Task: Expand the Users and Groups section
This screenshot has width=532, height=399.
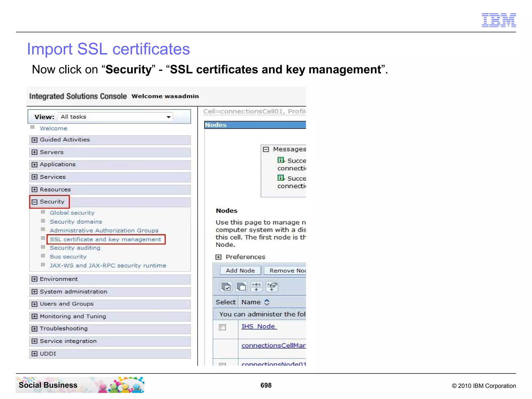Action: [x=34, y=304]
